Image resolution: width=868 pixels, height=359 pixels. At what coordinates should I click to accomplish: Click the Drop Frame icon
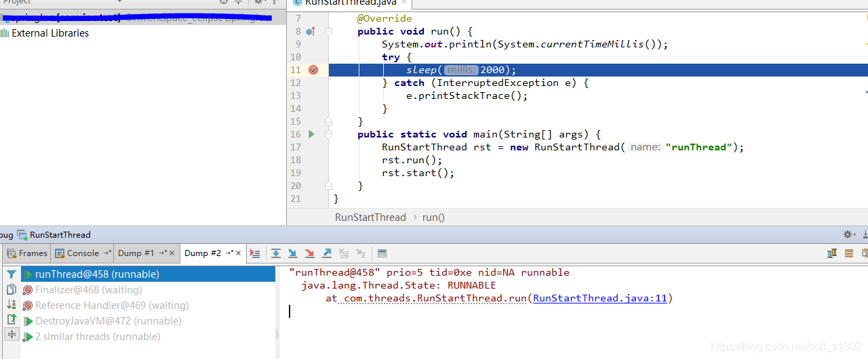click(x=344, y=253)
